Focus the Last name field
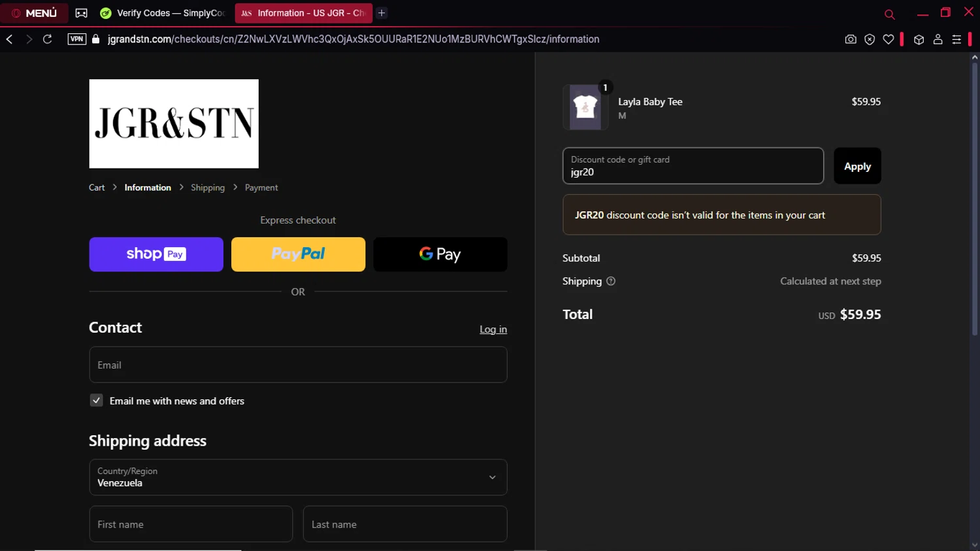This screenshot has height=551, width=980. pos(405,524)
